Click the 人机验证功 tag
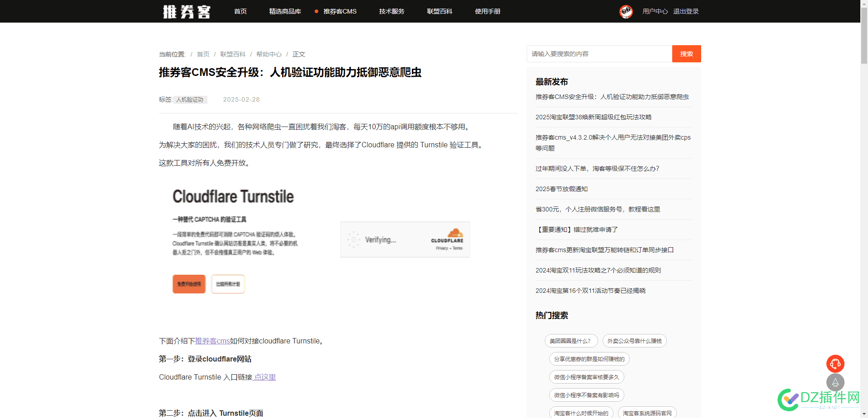 (190, 100)
